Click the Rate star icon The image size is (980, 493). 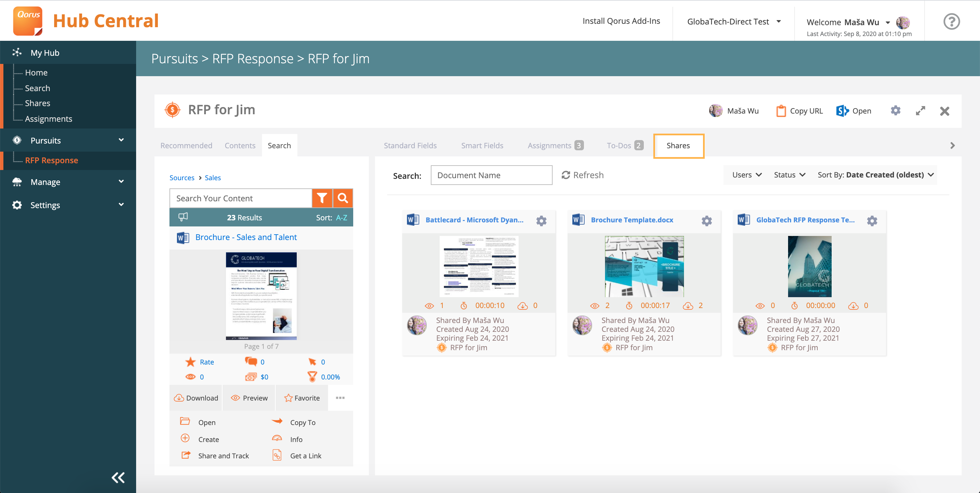[x=190, y=362]
